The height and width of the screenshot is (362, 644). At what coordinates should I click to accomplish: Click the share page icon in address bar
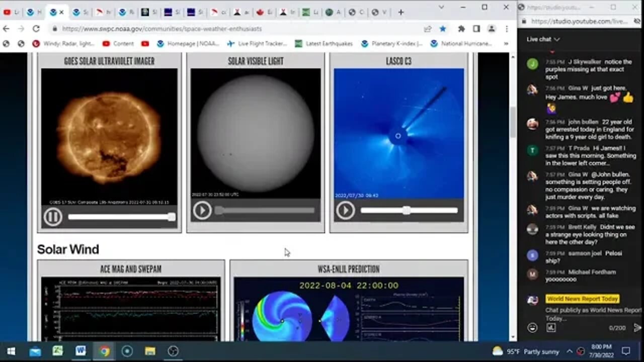point(428,29)
